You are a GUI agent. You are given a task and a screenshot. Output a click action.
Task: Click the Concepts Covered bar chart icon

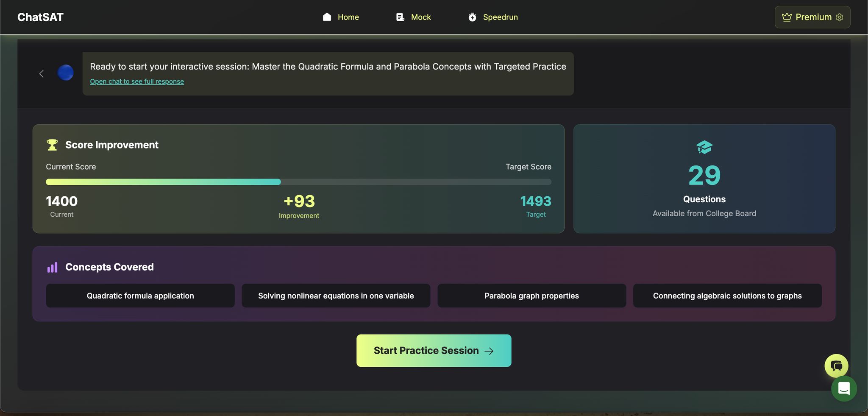point(52,267)
